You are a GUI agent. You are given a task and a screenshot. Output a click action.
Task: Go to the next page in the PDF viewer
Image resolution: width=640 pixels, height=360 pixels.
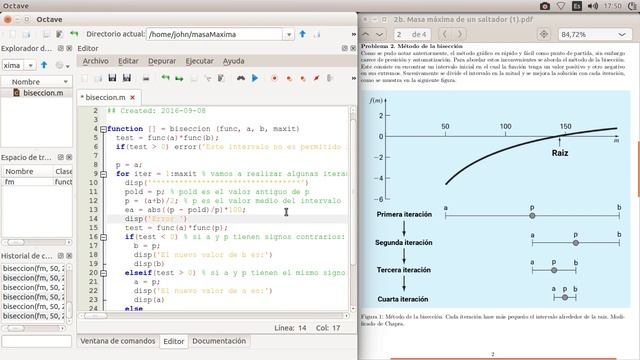tap(380, 34)
